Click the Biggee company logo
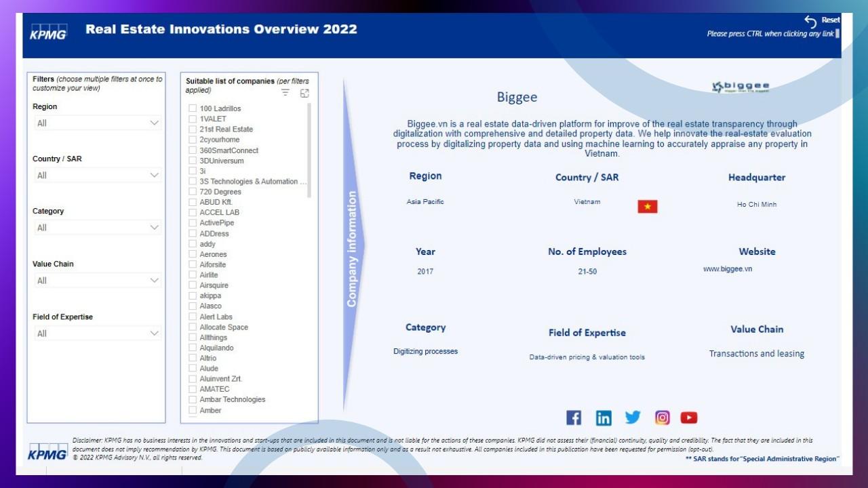The height and width of the screenshot is (488, 868). [741, 87]
